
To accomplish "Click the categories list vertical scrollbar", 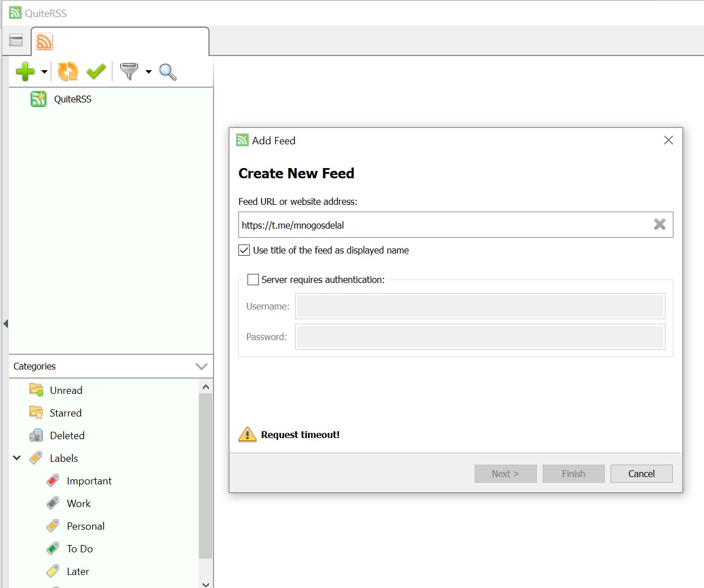I will [206, 475].
